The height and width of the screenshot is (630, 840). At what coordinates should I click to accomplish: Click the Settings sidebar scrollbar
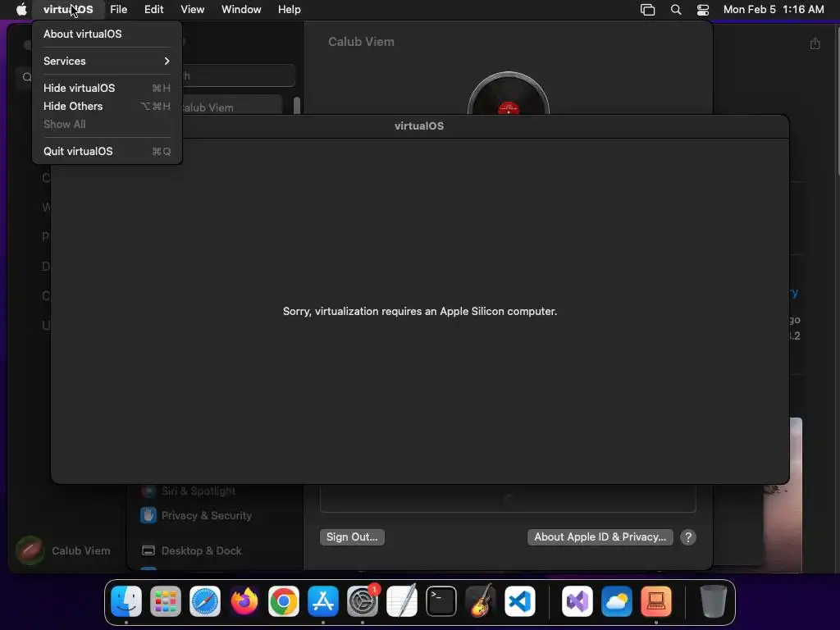(x=297, y=105)
